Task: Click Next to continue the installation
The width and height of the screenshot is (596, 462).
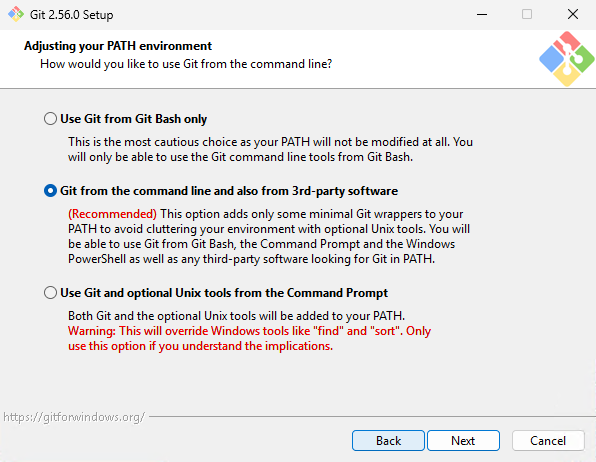Action: (x=463, y=440)
